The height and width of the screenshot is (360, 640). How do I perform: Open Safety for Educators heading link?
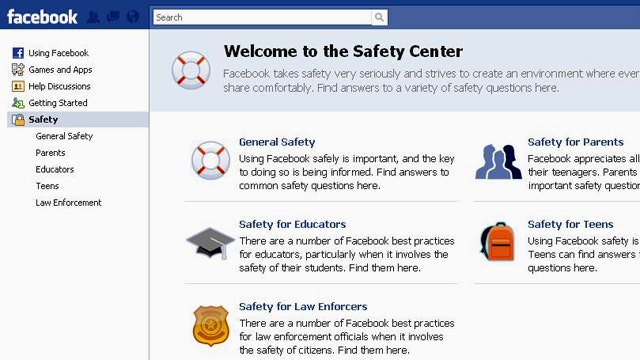click(x=292, y=224)
